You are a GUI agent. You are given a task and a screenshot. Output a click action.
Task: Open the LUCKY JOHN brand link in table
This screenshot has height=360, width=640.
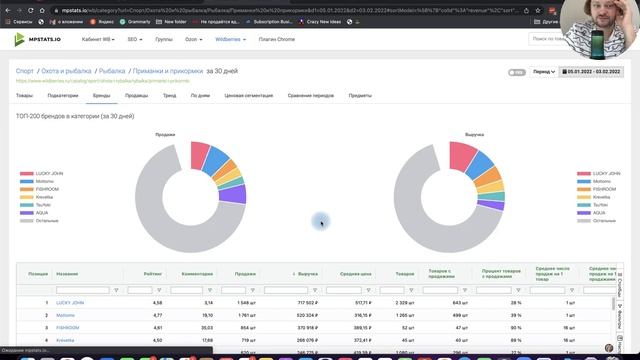pos(70,303)
